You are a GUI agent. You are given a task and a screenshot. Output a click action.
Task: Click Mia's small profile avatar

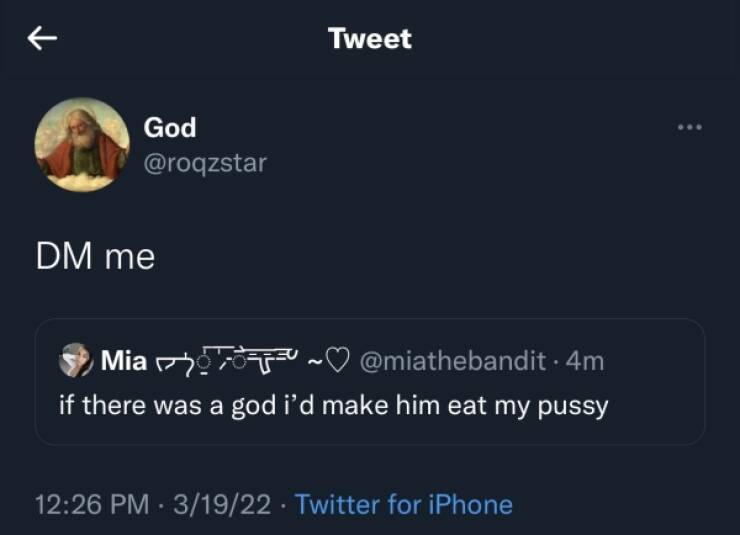coord(76,360)
